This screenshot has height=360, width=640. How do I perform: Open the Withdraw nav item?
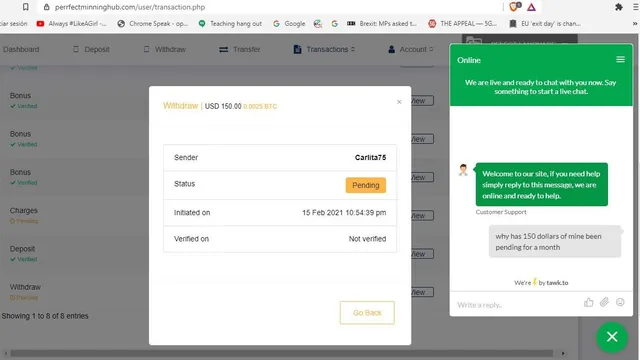click(x=165, y=49)
